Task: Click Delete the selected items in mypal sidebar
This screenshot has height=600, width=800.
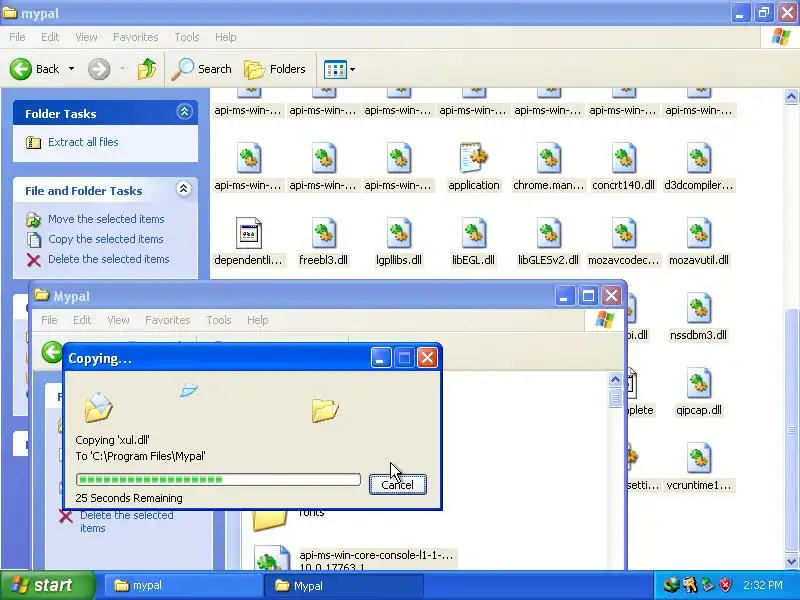Action: click(109, 259)
